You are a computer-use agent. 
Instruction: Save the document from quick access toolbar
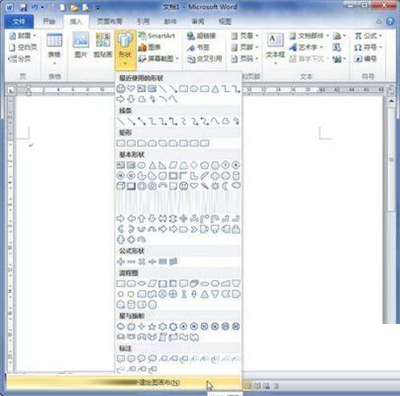(x=23, y=7)
